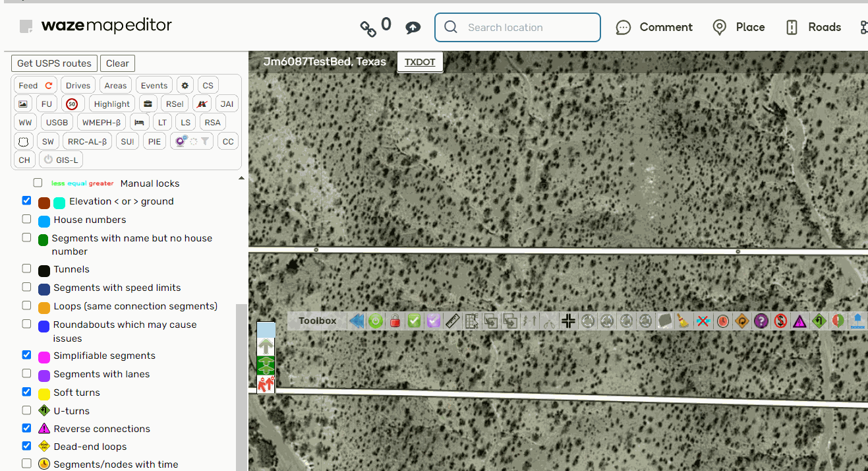Image resolution: width=868 pixels, height=471 pixels.
Task: Enable the U-turns checkbox
Action: [26, 410]
